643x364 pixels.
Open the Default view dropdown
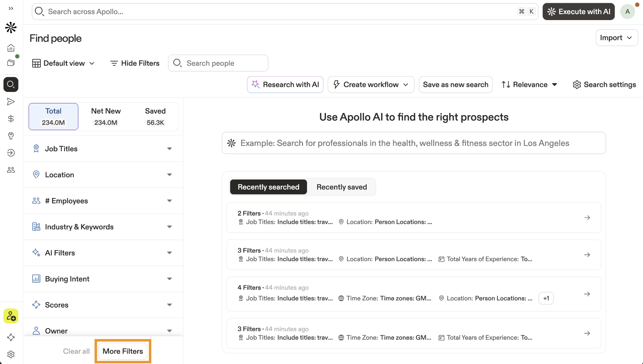click(63, 63)
